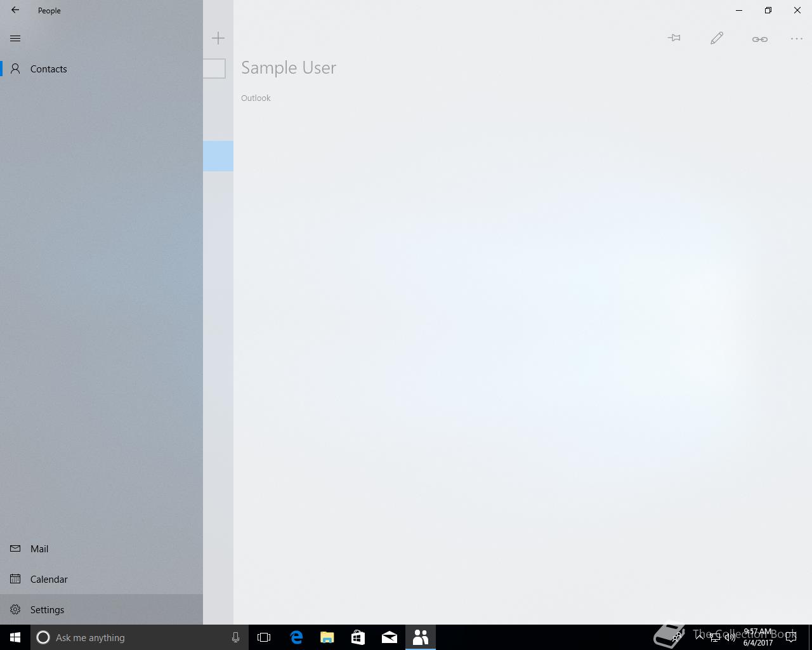Open Contacts in the sidebar

point(101,69)
